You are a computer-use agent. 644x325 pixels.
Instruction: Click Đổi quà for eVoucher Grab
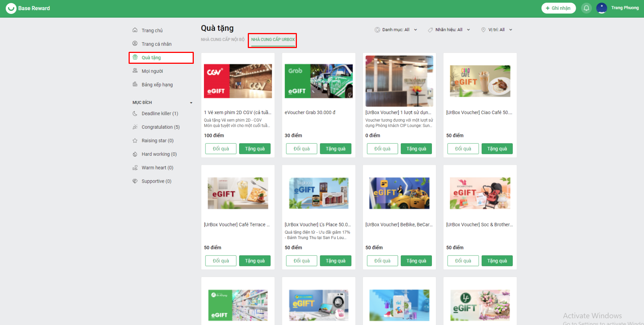(302, 149)
